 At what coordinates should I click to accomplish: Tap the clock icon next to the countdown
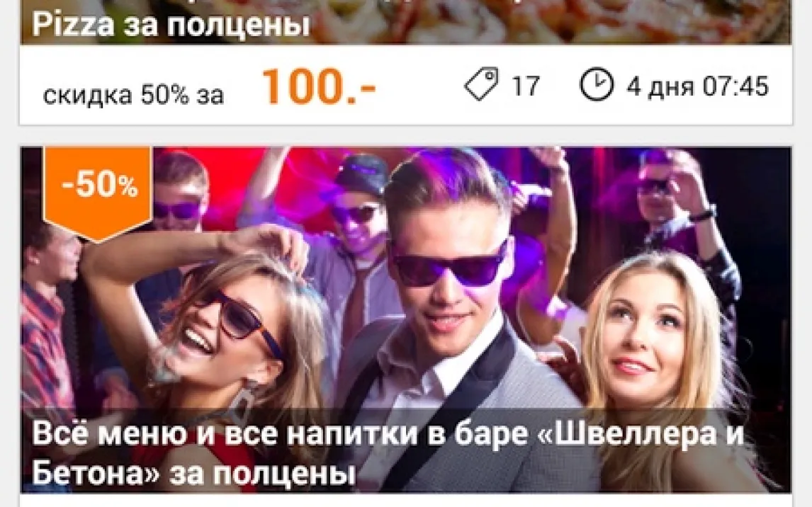tap(597, 84)
